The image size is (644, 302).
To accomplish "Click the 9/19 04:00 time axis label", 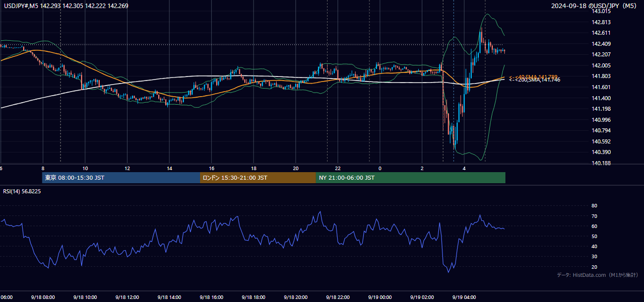I will point(464,297).
